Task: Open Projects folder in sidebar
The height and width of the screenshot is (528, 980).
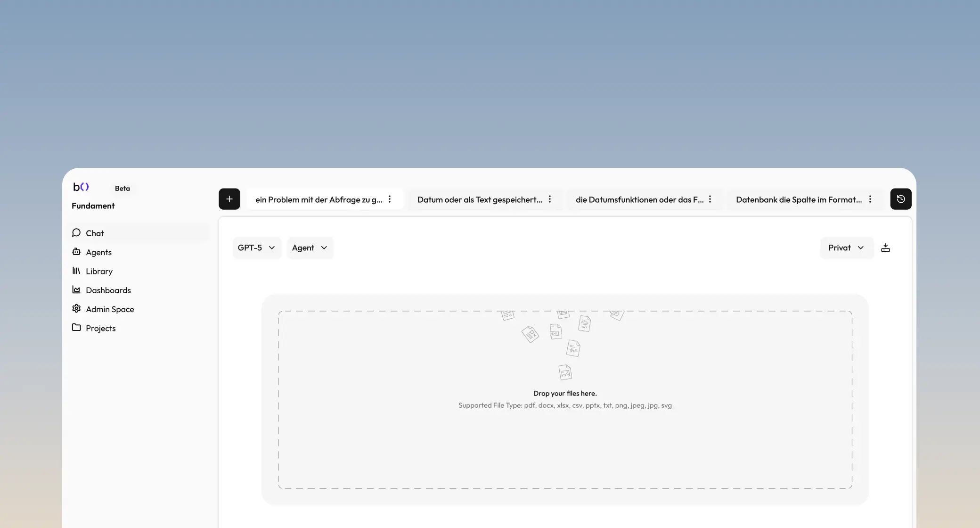Action: (x=100, y=328)
